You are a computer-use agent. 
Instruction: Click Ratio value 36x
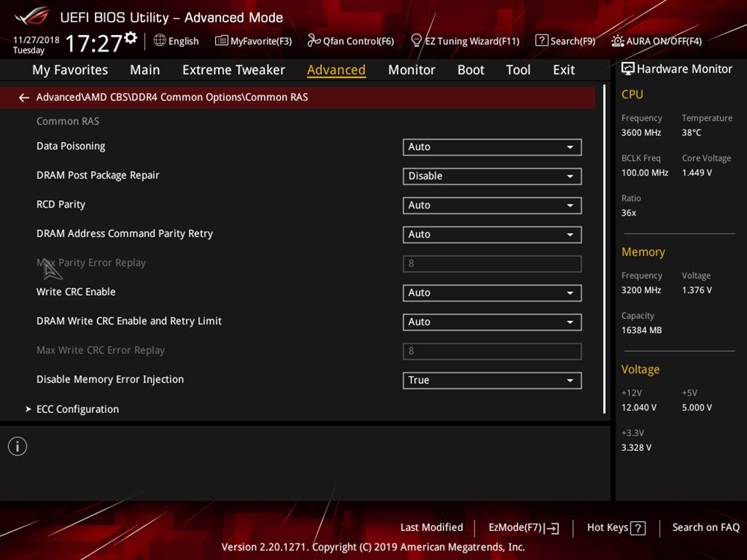click(628, 213)
